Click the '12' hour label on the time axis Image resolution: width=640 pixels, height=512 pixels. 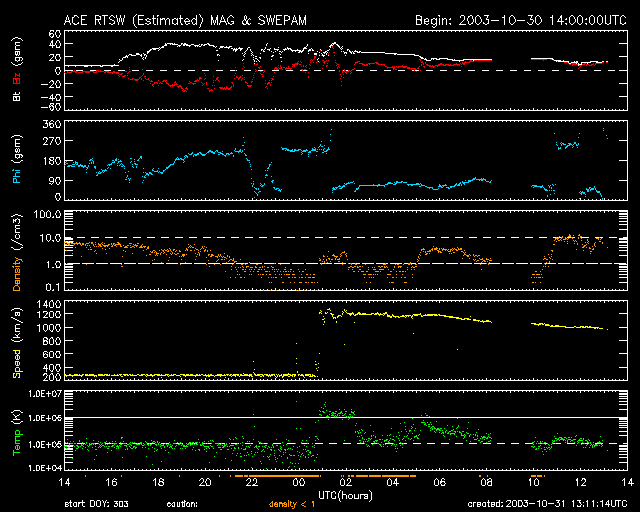(x=580, y=483)
